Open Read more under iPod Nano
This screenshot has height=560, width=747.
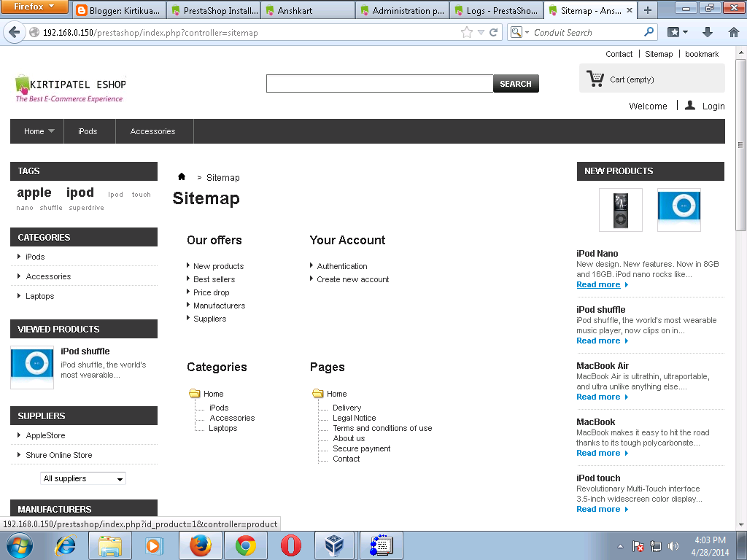(598, 285)
